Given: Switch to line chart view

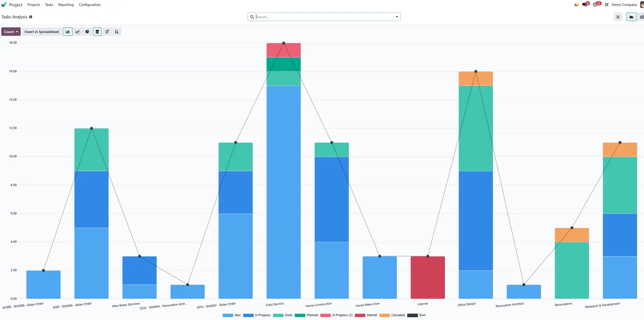Looking at the screenshot, I should (77, 32).
